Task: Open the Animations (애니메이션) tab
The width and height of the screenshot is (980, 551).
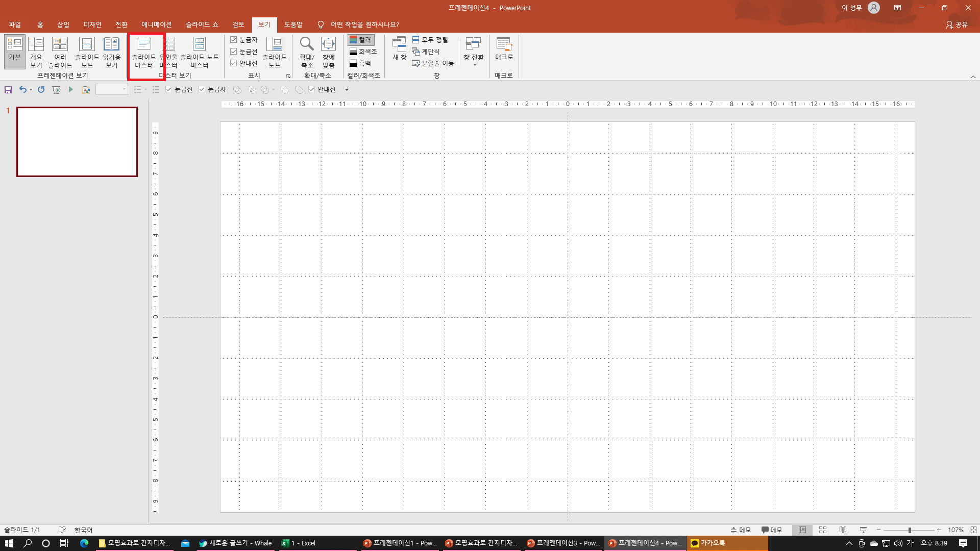Action: coord(156,24)
